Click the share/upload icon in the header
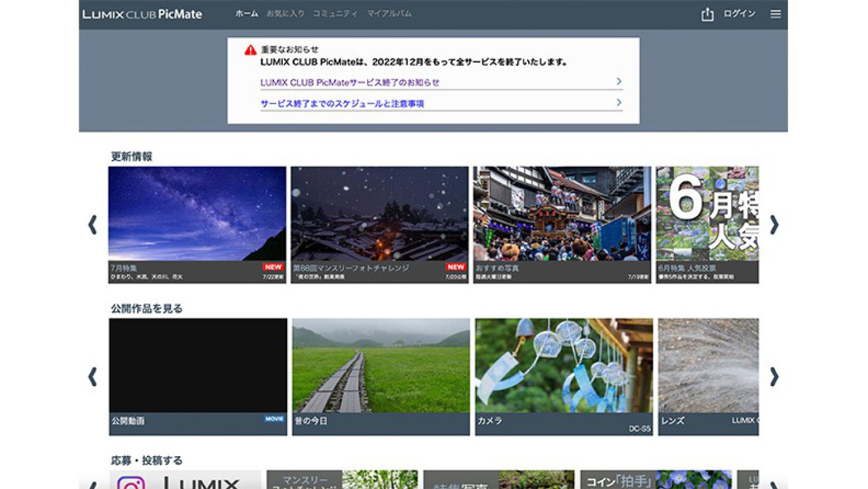This screenshot has height=489, width=868. click(707, 14)
